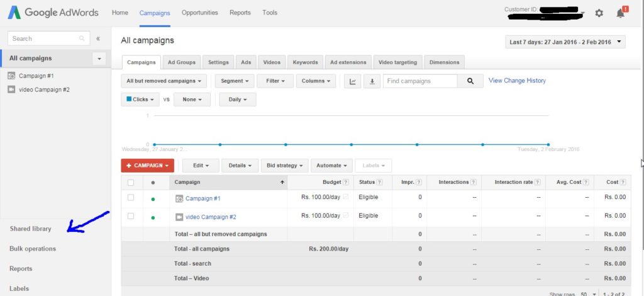Open the date range dropdown

(565, 42)
